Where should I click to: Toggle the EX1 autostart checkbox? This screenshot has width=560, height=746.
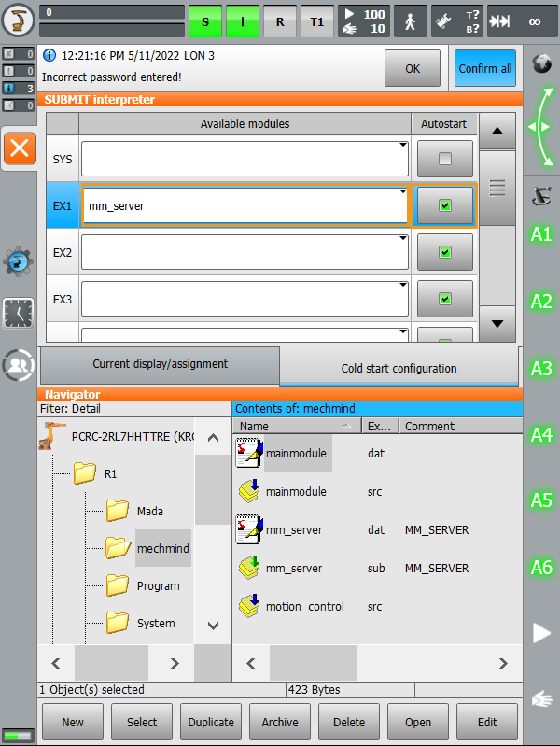point(445,205)
